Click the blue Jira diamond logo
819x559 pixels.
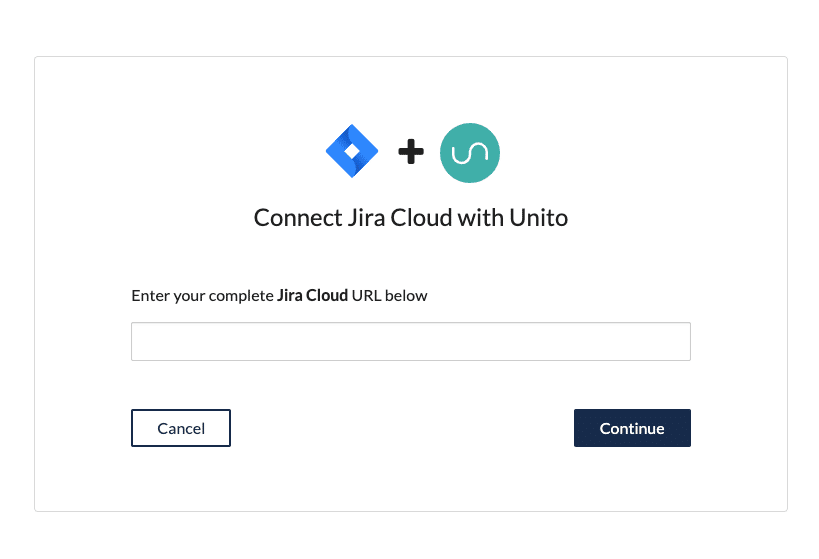point(352,151)
